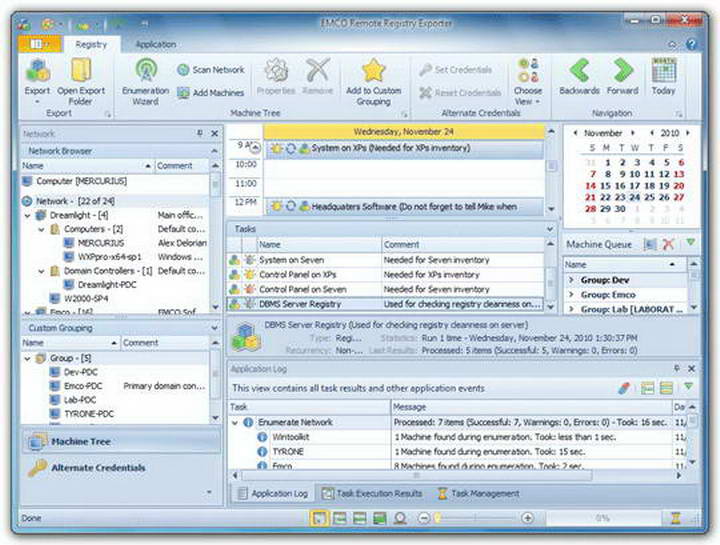Open the Choose View dropdown
The width and height of the screenshot is (720, 545).
pyautogui.click(x=528, y=82)
